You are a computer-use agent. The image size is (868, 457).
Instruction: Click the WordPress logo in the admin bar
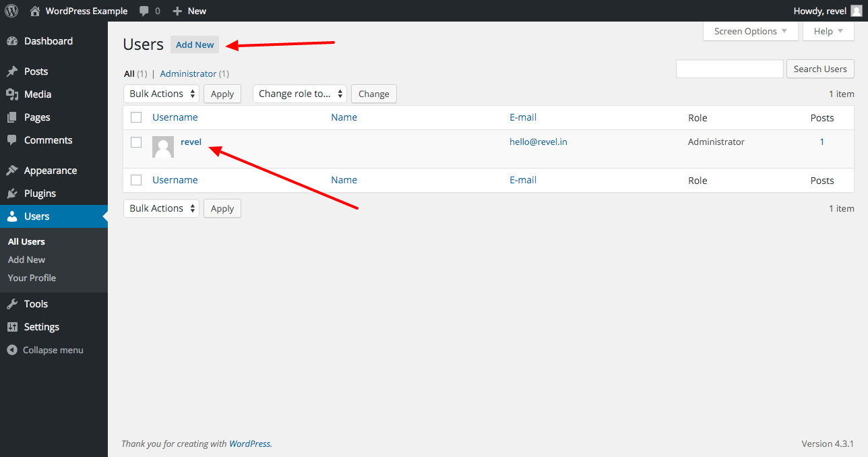point(11,10)
